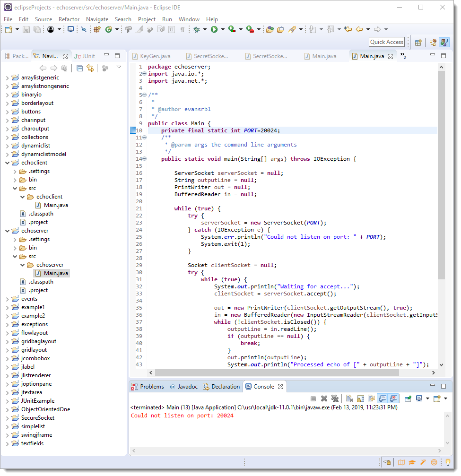
Task: Open the Navigate menu
Action: [x=97, y=19]
